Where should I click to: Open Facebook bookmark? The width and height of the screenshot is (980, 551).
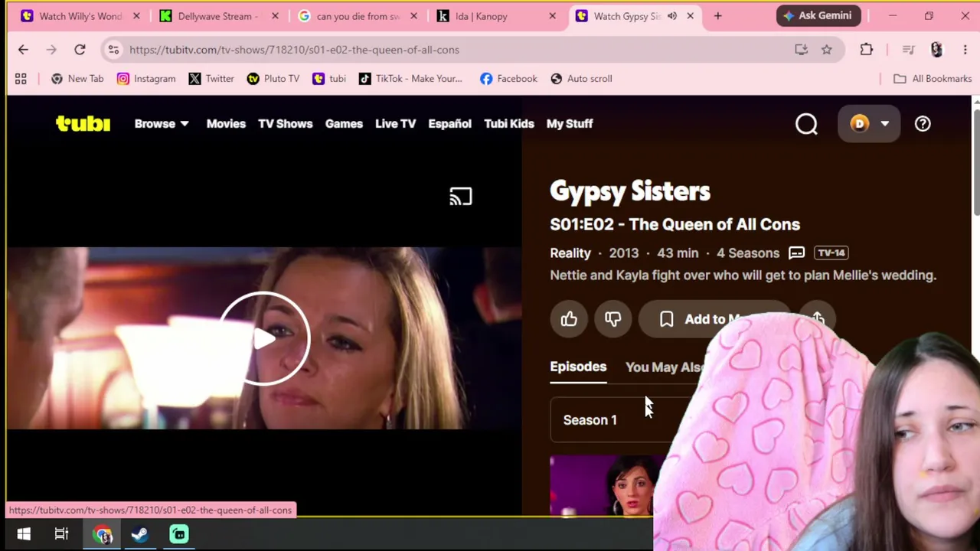pyautogui.click(x=508, y=79)
